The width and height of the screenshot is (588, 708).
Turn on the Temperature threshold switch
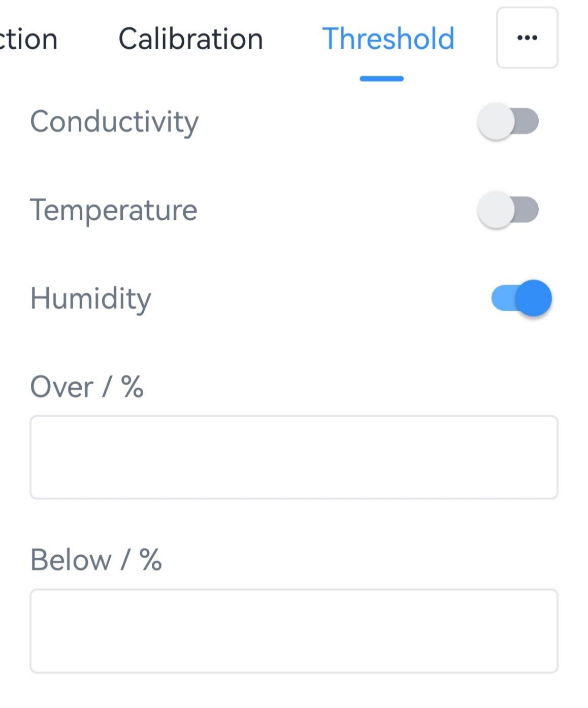tap(508, 210)
